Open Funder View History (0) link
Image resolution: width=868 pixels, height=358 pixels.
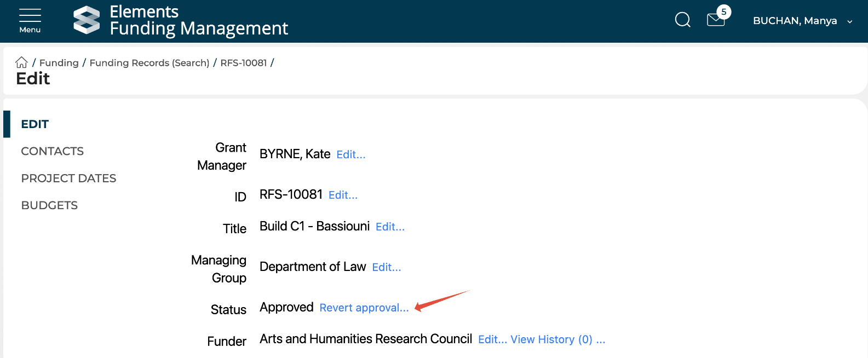(x=551, y=340)
